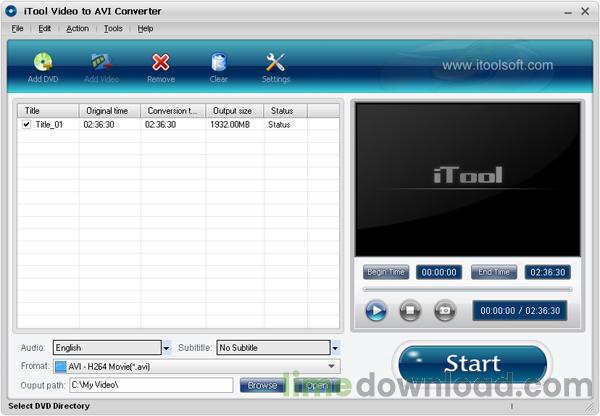Click the 1932.00MB output size cell
This screenshot has width=600, height=416.
pyautogui.click(x=230, y=124)
